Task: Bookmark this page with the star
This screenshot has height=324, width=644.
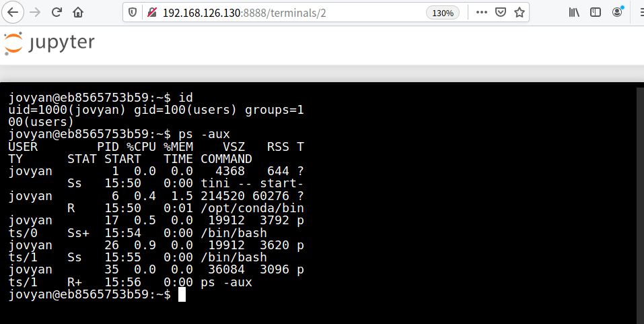Action: 519,12
